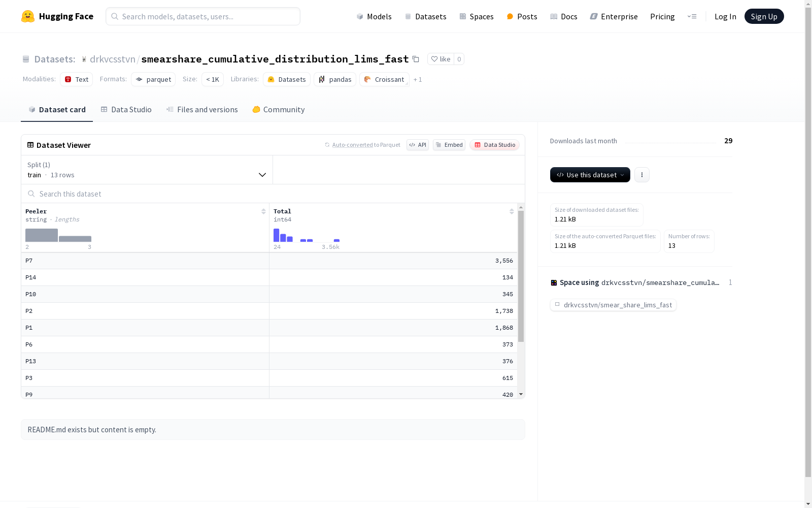Click the pandas library tag
The height and width of the screenshot is (508, 812).
[x=335, y=79]
